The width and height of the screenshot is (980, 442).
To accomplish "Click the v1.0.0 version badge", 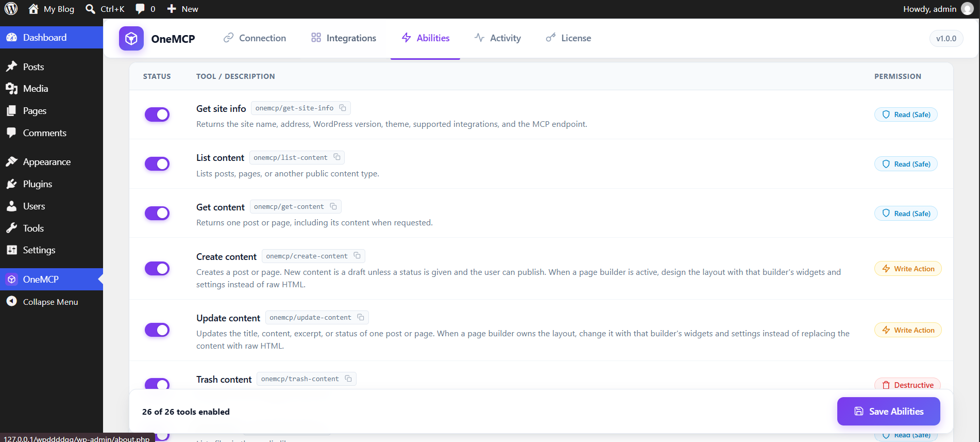I will (946, 38).
